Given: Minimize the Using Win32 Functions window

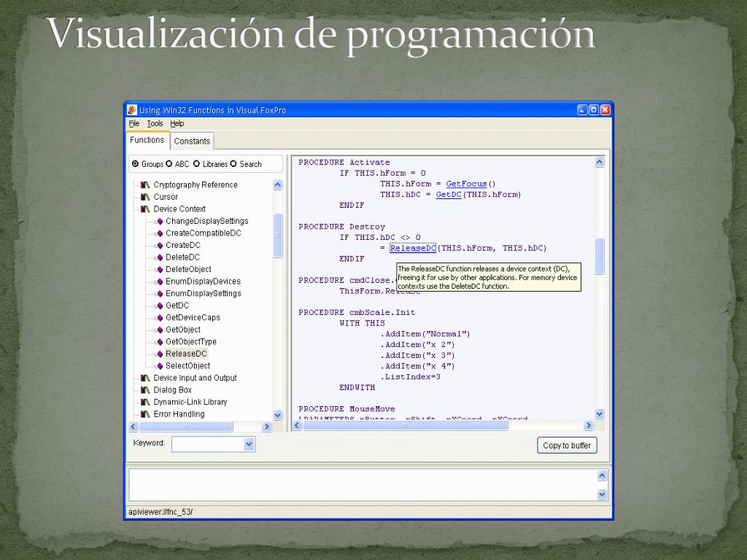Looking at the screenshot, I should (582, 110).
